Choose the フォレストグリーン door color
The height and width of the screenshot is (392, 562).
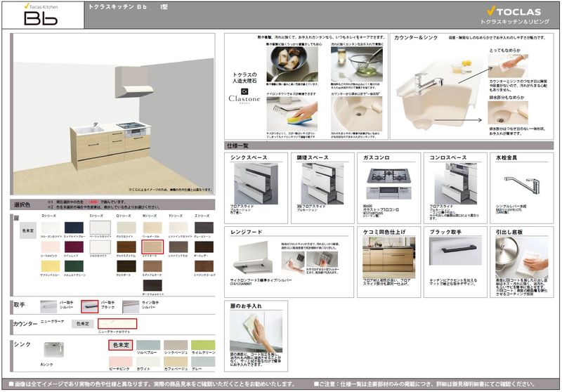tap(74, 266)
